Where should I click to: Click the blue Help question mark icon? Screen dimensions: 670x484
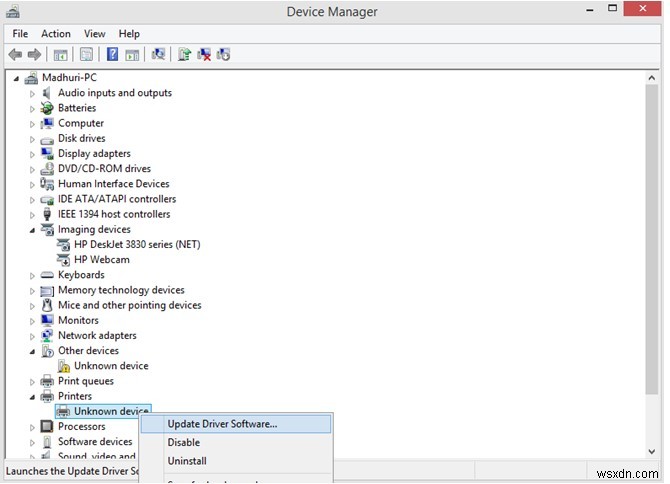coord(113,54)
